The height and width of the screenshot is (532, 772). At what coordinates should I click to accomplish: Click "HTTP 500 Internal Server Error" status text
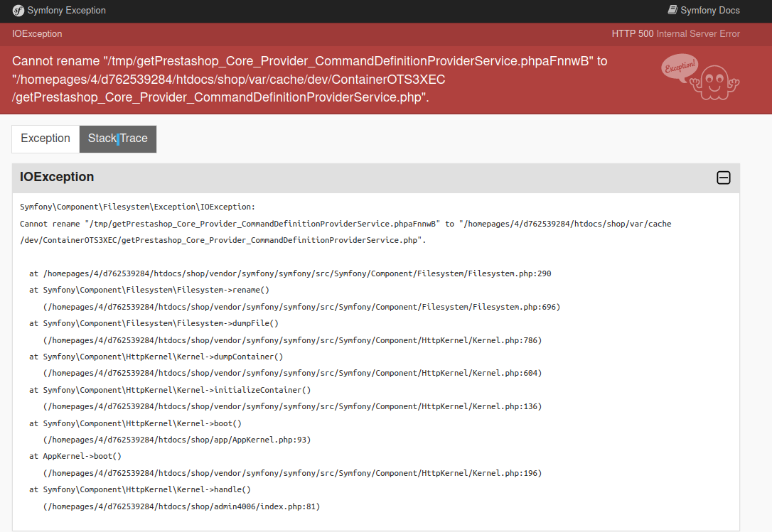click(675, 34)
